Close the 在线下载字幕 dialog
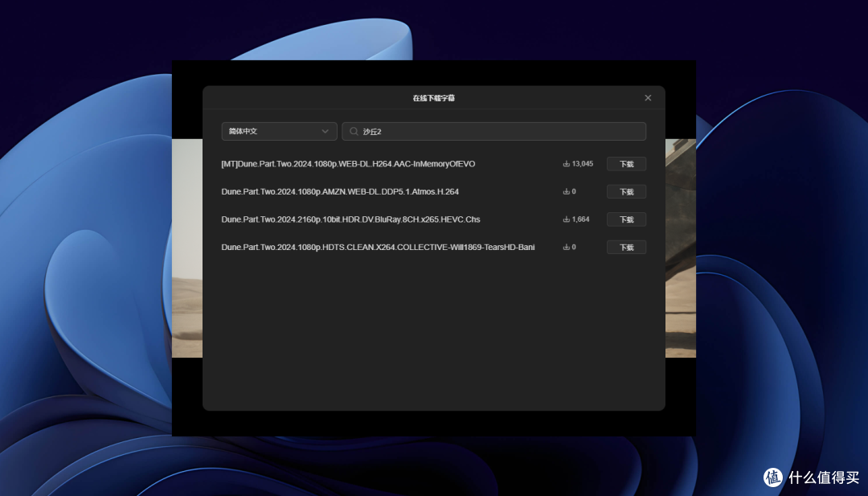 pyautogui.click(x=648, y=98)
